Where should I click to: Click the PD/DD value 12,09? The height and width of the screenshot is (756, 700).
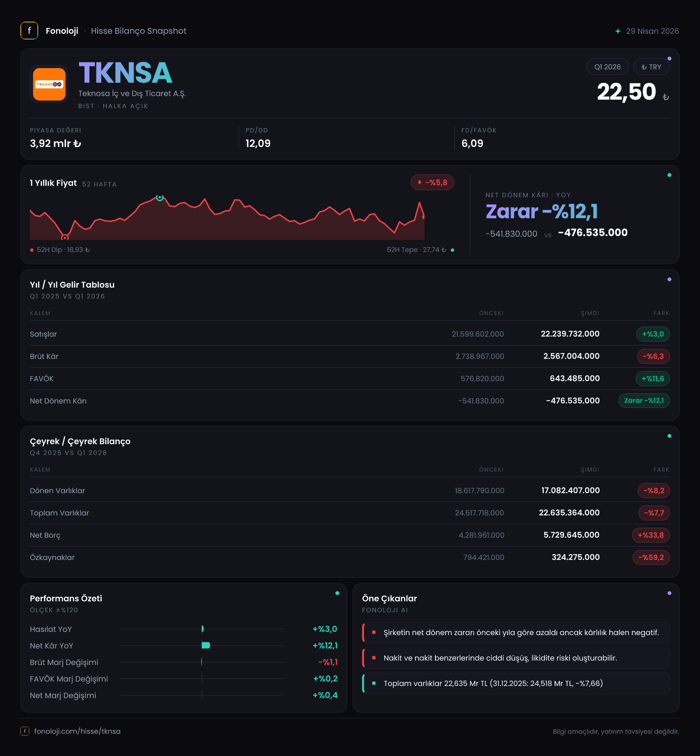(258, 143)
